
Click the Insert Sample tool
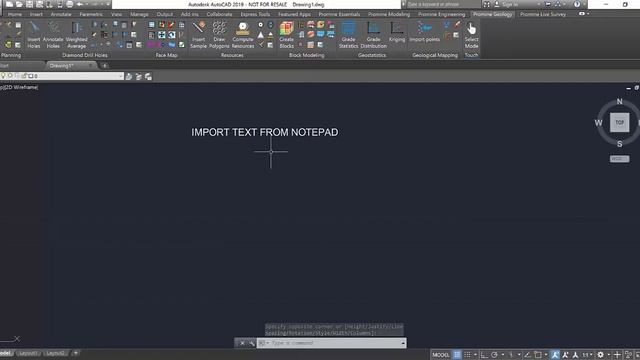tap(198, 35)
